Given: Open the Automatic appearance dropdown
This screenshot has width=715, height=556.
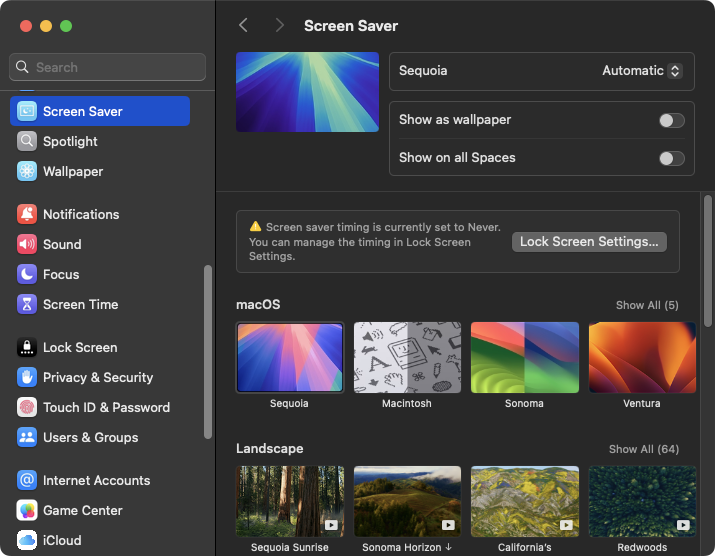Looking at the screenshot, I should (x=642, y=71).
